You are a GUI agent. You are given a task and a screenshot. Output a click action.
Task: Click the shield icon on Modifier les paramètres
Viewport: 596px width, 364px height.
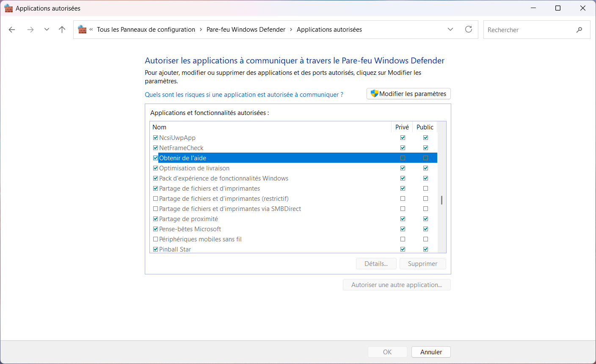pos(374,93)
